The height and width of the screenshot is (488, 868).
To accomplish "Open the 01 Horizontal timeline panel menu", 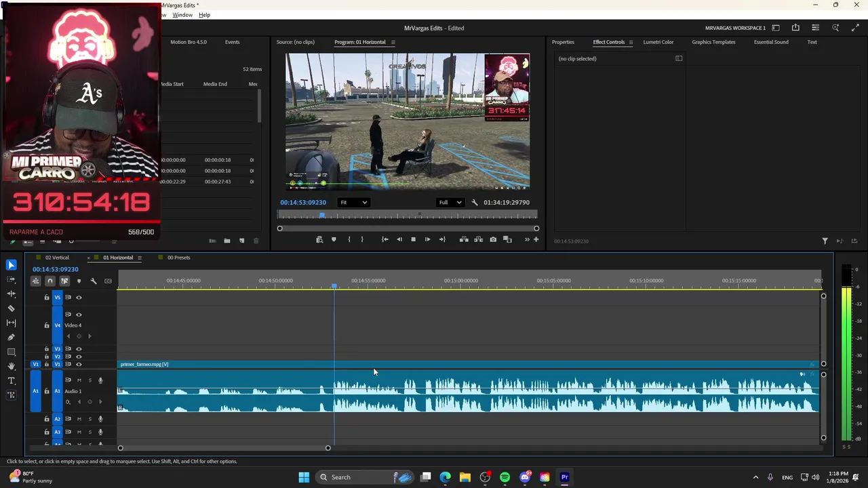I will [x=140, y=258].
